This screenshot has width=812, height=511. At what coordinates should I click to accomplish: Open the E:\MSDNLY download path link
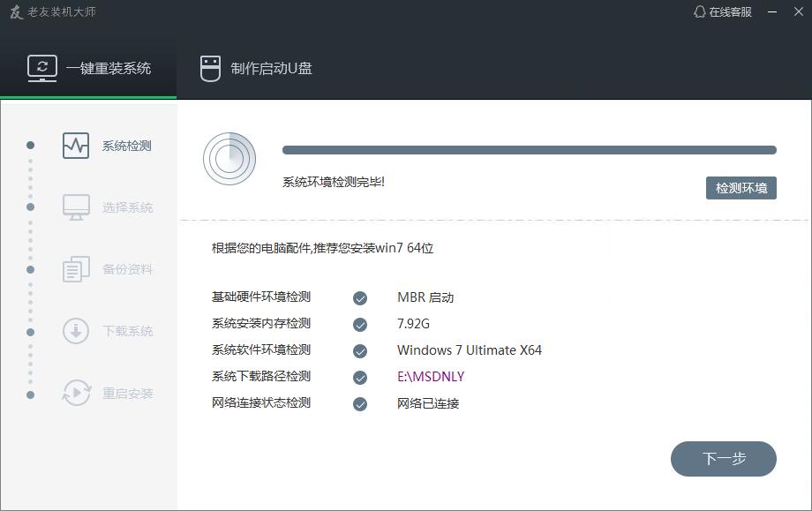430,377
